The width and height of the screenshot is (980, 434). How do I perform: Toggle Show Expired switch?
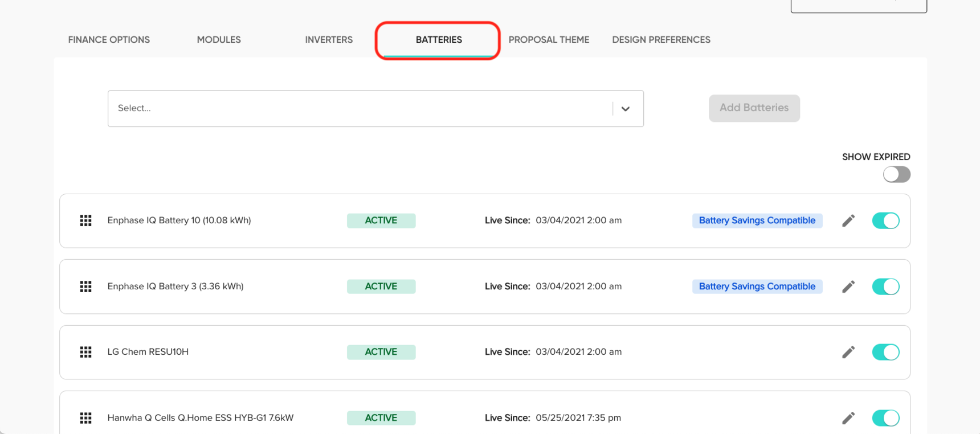(x=897, y=174)
